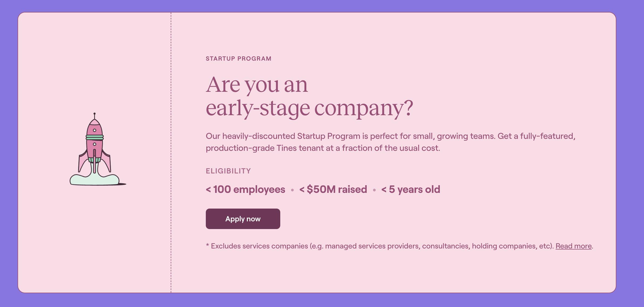Click the "< 100 employees" criterion
The width and height of the screenshot is (644, 307).
tap(245, 189)
